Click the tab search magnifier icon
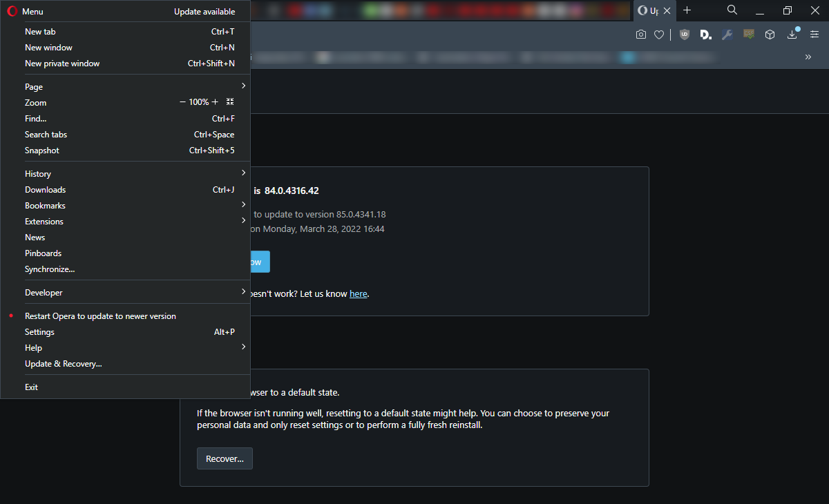The image size is (829, 504). [732, 10]
